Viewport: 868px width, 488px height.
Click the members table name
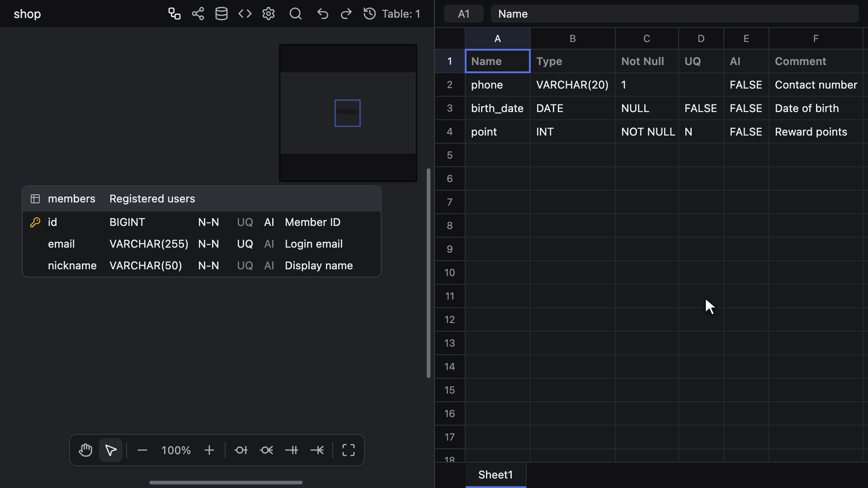[x=71, y=199]
